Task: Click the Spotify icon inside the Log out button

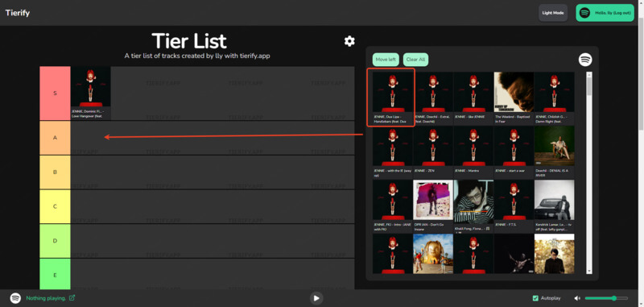Action: (x=585, y=13)
